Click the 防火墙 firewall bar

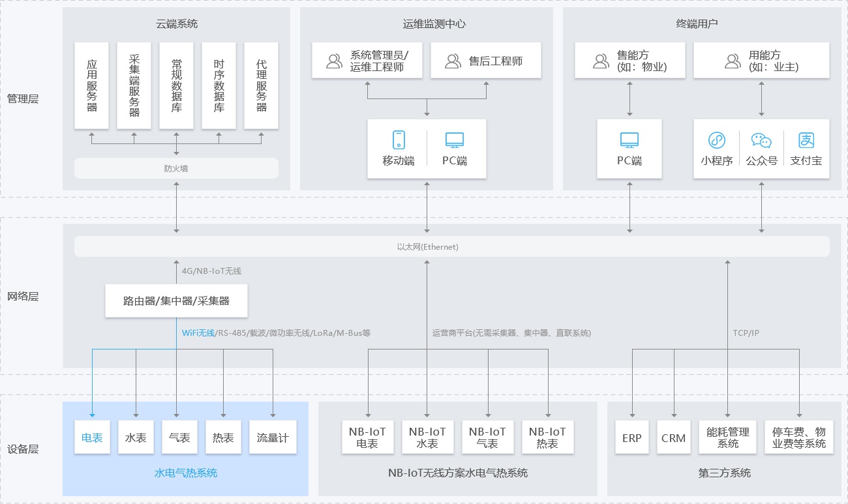(176, 168)
